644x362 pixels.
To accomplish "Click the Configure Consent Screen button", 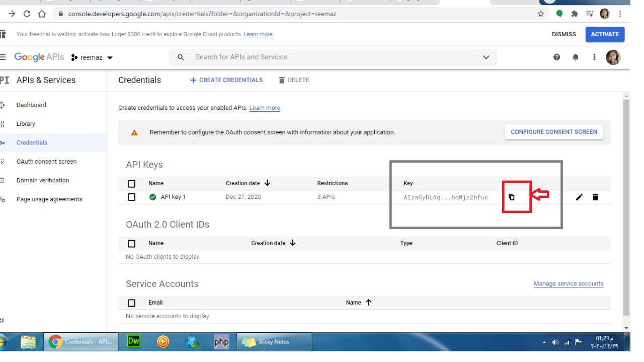I will click(x=553, y=132).
